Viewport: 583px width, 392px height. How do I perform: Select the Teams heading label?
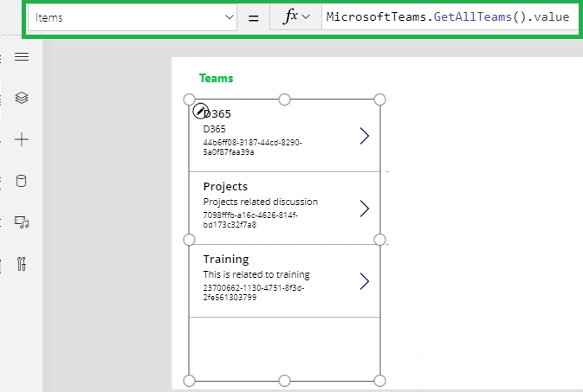216,78
